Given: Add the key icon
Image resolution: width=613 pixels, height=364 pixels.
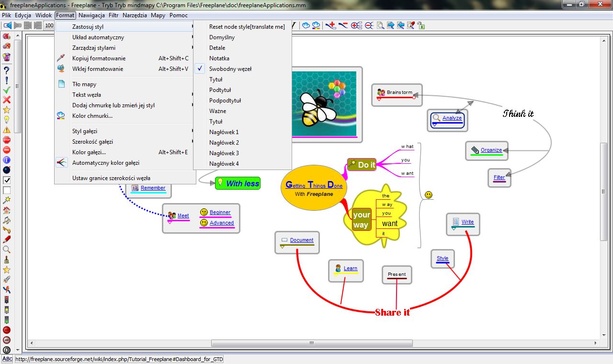Looking at the screenshot, I should tap(7, 230).
